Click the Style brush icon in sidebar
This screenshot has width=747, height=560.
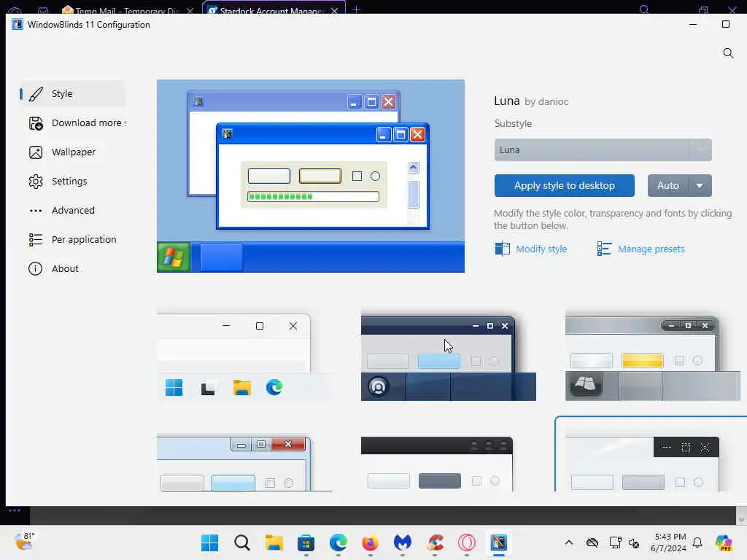[x=36, y=94]
